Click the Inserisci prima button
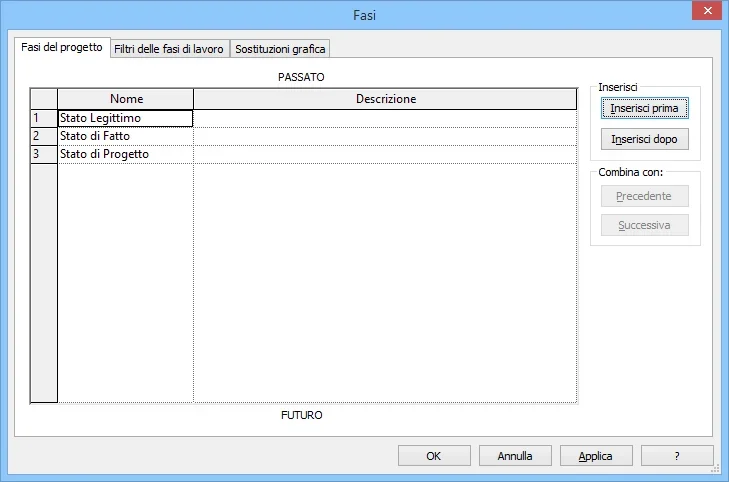Screen dimensions: 729x482 pos(644,108)
